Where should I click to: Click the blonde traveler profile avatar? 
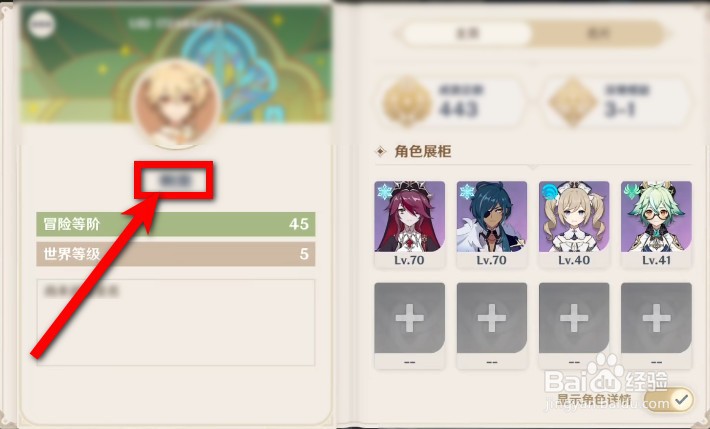click(x=176, y=104)
